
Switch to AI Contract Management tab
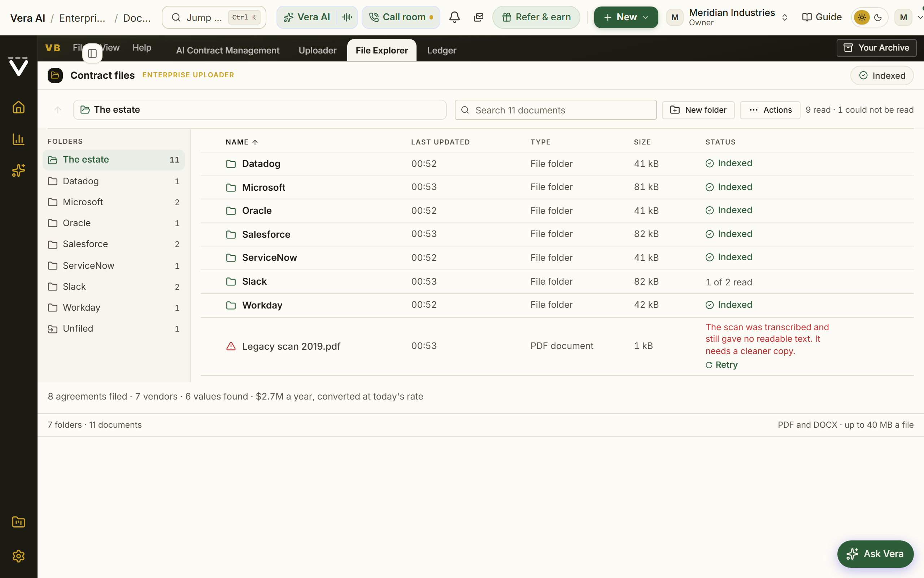[x=227, y=51]
